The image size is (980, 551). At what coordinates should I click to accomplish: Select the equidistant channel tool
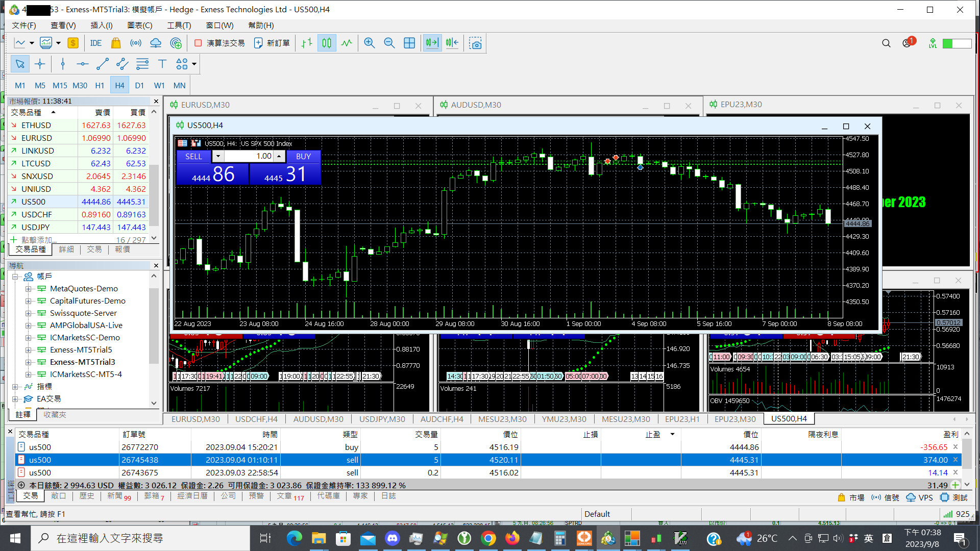click(122, 64)
